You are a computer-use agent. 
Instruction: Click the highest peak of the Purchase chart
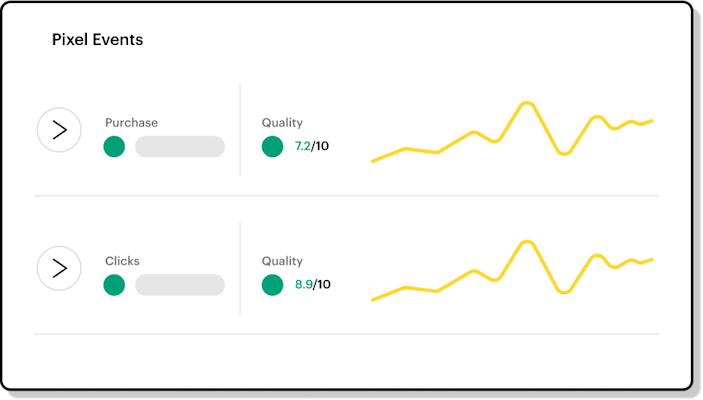pos(526,103)
